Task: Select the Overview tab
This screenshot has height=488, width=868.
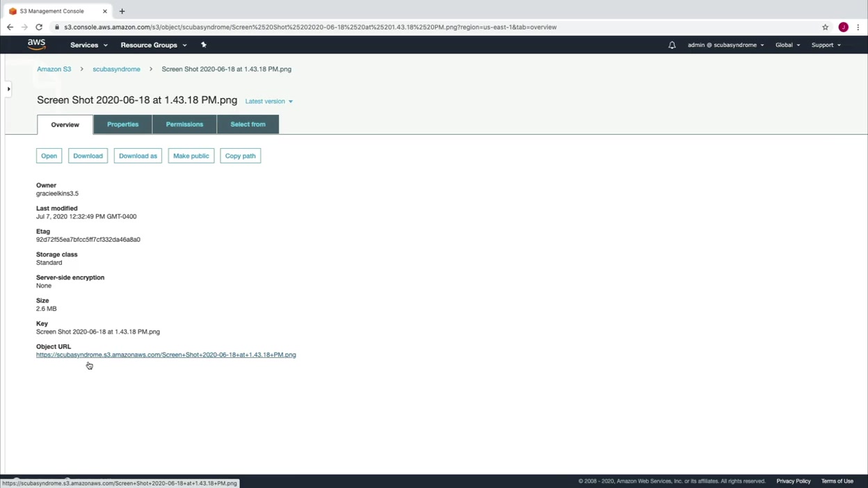Action: tap(65, 124)
